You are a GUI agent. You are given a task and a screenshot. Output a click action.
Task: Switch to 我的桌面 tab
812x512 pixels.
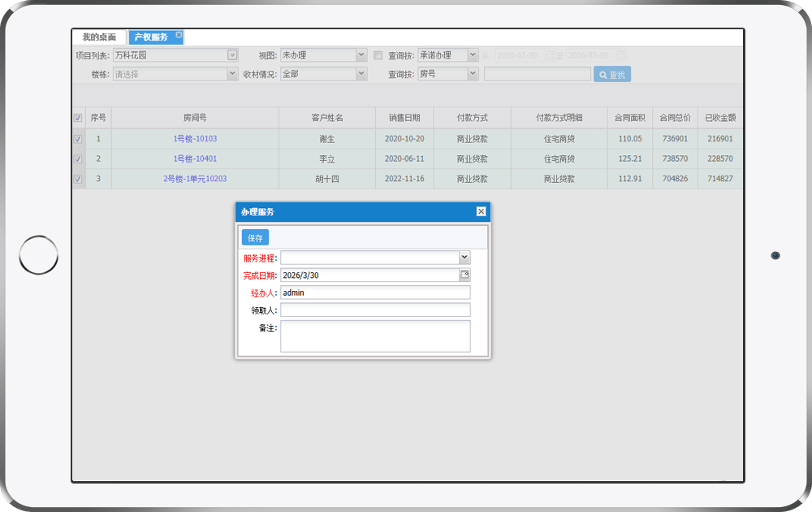(99, 37)
